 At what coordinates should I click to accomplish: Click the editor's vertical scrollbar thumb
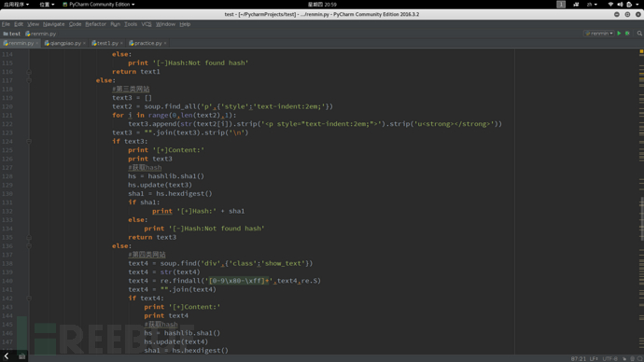641,218
